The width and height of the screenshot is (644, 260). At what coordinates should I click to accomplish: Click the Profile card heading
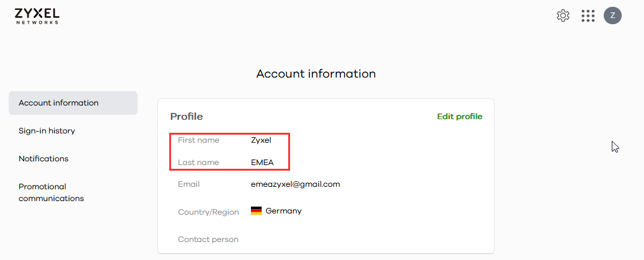(187, 117)
